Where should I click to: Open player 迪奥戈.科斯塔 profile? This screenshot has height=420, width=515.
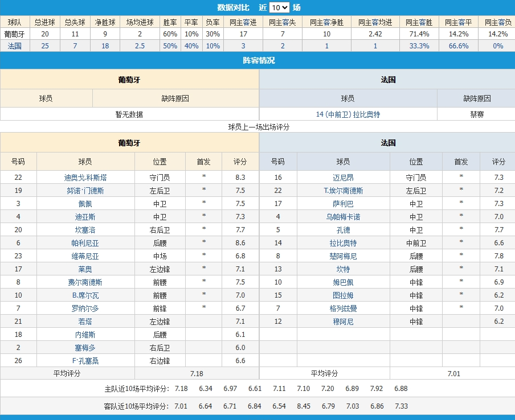point(85,178)
